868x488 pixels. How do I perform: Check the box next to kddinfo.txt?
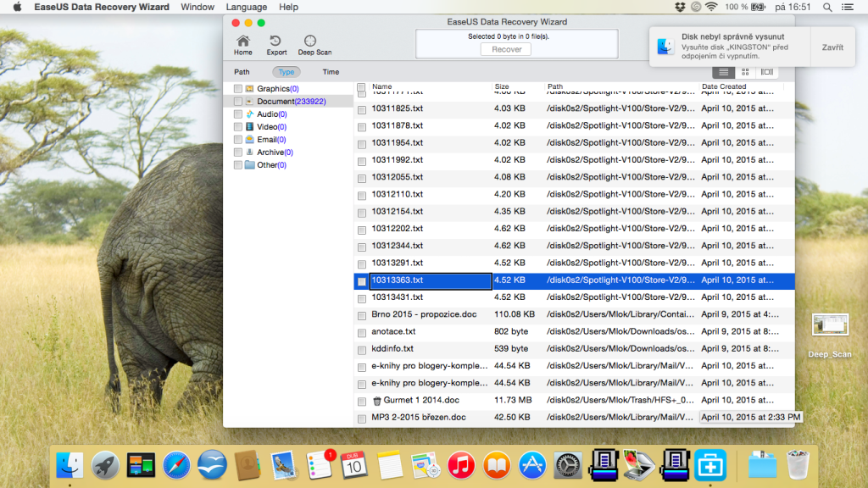point(362,349)
